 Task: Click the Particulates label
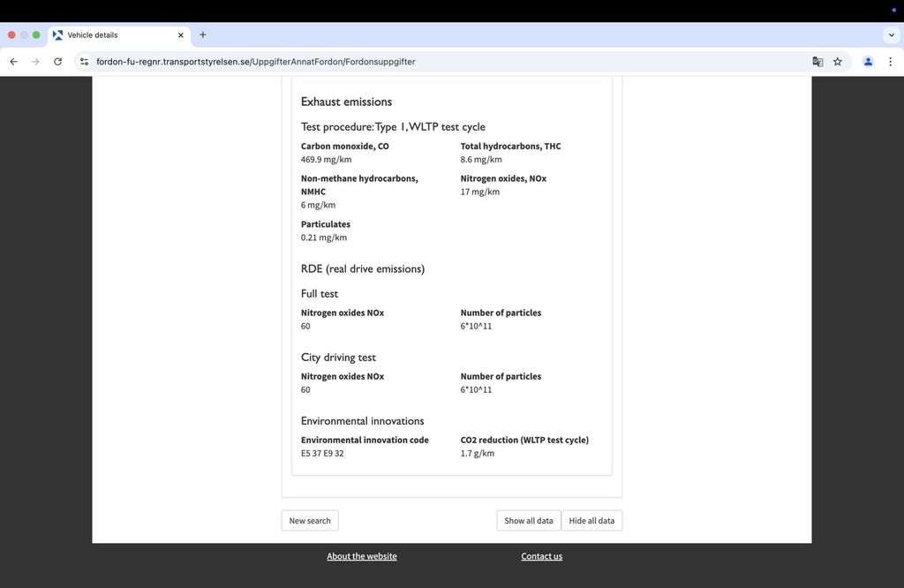pyautogui.click(x=326, y=224)
